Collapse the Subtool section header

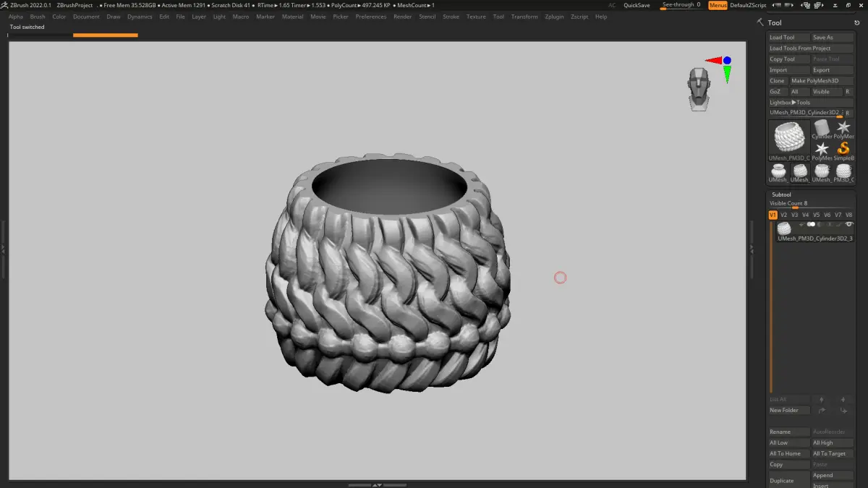(781, 194)
